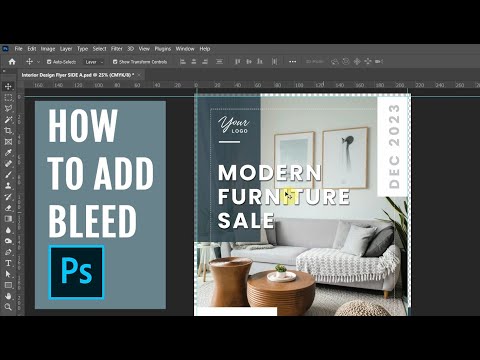Viewport: 480px width, 360px height.
Task: Click the 3D pan mode icon
Action: point(357,62)
